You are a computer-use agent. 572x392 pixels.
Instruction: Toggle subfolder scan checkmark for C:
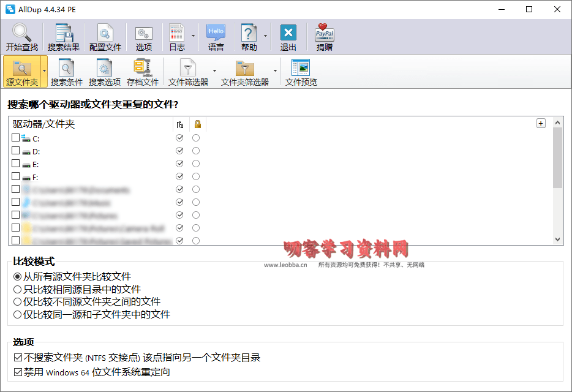(x=179, y=138)
